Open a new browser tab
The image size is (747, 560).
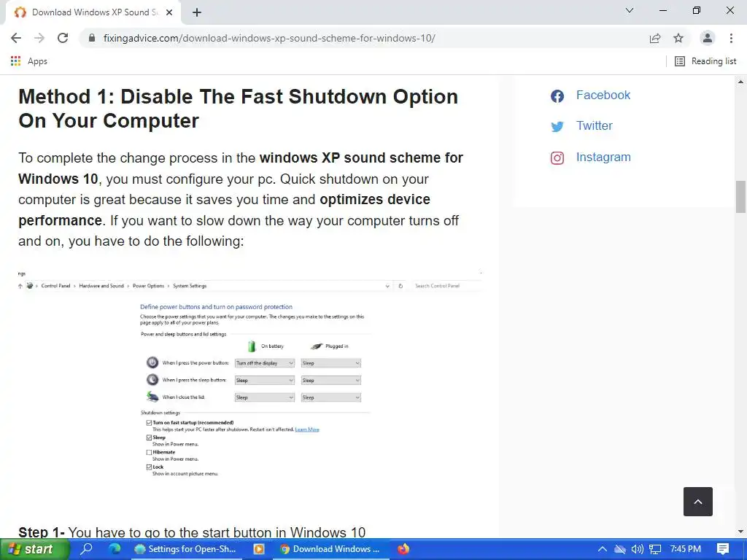[197, 12]
